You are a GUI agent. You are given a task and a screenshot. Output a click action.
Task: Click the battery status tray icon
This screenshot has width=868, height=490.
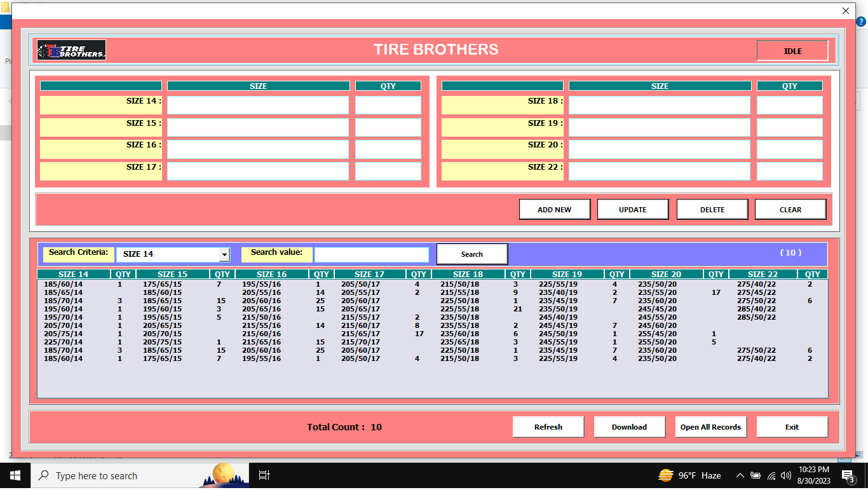click(x=756, y=475)
